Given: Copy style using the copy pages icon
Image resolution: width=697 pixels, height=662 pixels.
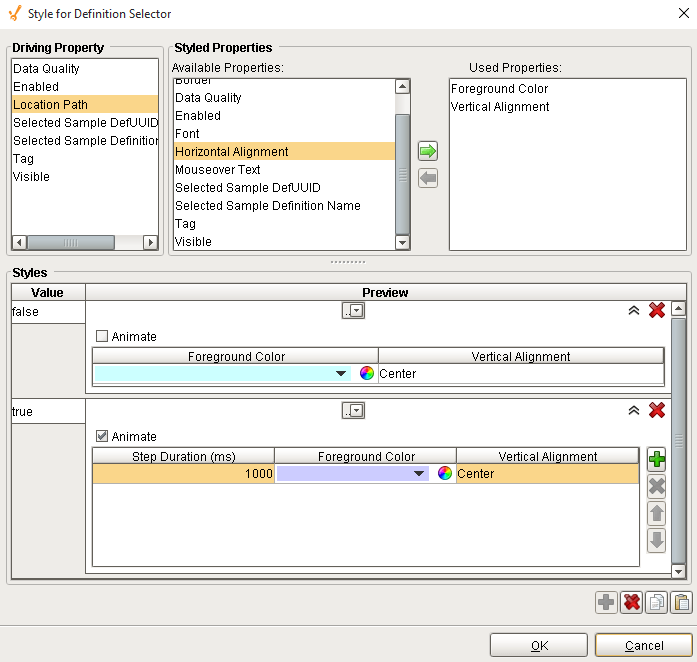Looking at the screenshot, I should coord(657,603).
